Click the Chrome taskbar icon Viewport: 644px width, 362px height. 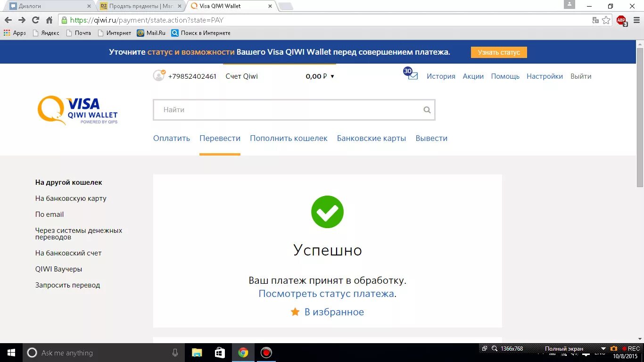pyautogui.click(x=243, y=353)
